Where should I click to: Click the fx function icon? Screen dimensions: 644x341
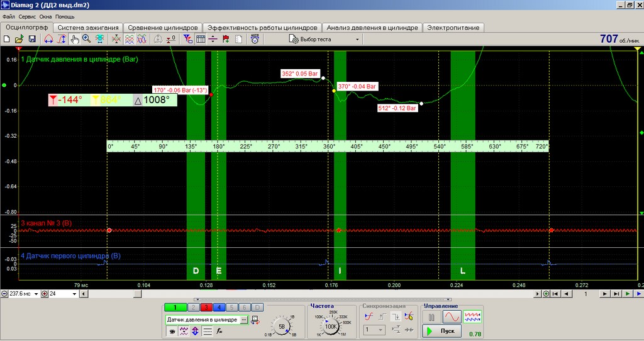(219, 331)
